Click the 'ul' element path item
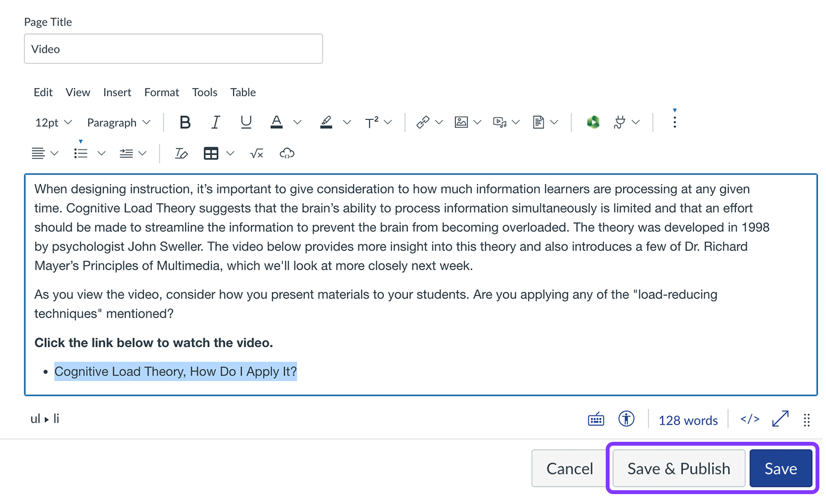This screenshot has width=826, height=504. [x=35, y=419]
